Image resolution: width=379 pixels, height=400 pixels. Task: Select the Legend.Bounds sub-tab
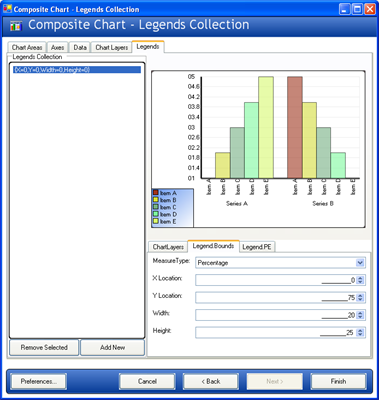[213, 246]
